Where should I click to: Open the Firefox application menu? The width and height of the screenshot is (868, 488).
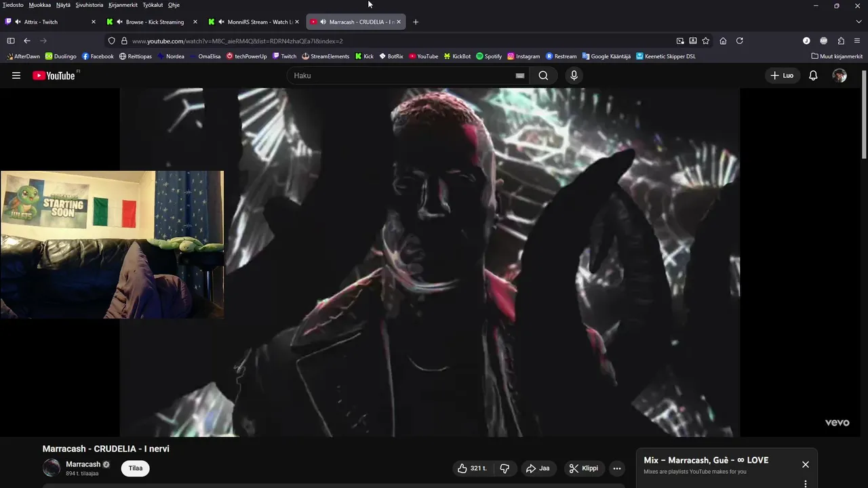(858, 41)
